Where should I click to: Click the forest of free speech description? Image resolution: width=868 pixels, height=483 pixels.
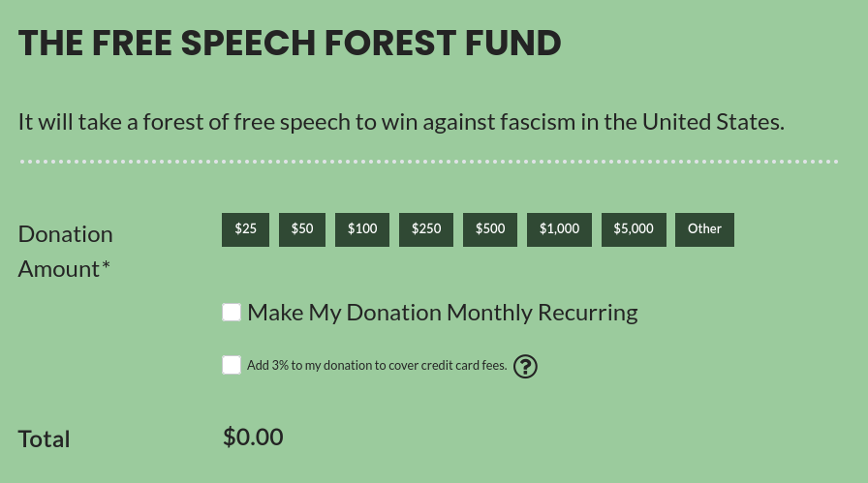[x=401, y=122]
